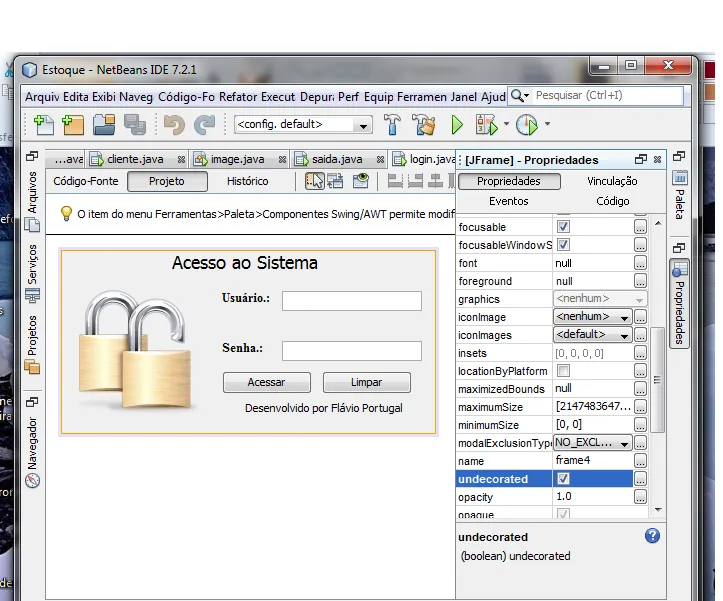Open the Paleta side panel
The height and width of the screenshot is (601, 723).
[x=680, y=195]
